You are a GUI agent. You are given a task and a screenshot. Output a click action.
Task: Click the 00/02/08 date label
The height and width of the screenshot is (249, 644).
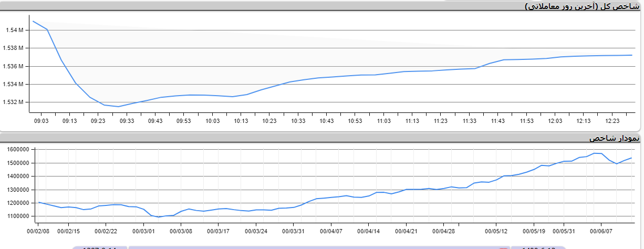(38, 230)
